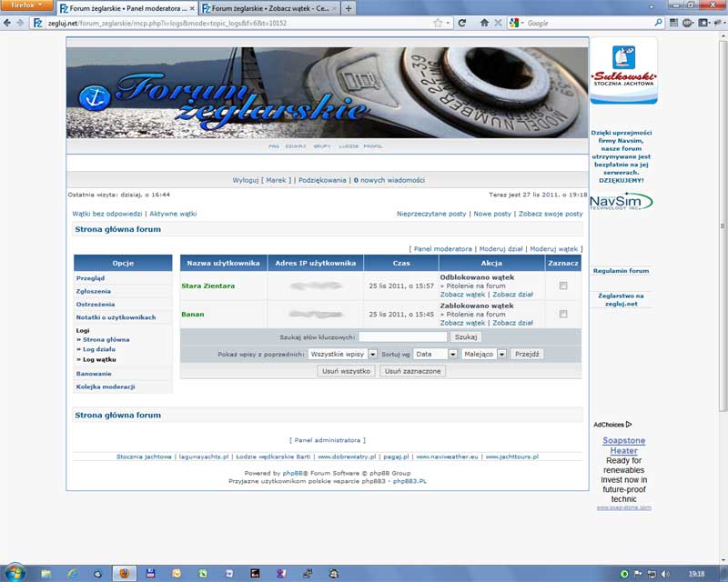Click the Internet Explorer taskbar icon
Viewport: 728px width, 582px height.
click(72, 574)
